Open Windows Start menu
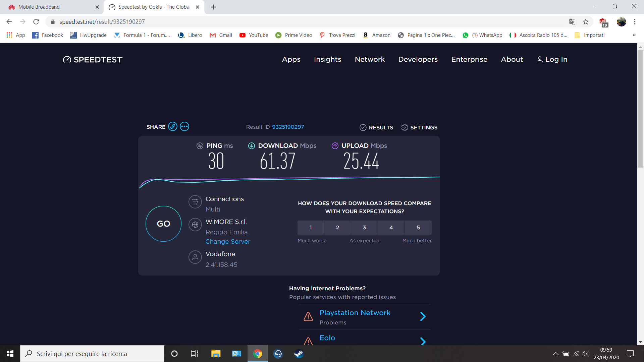 click(10, 354)
